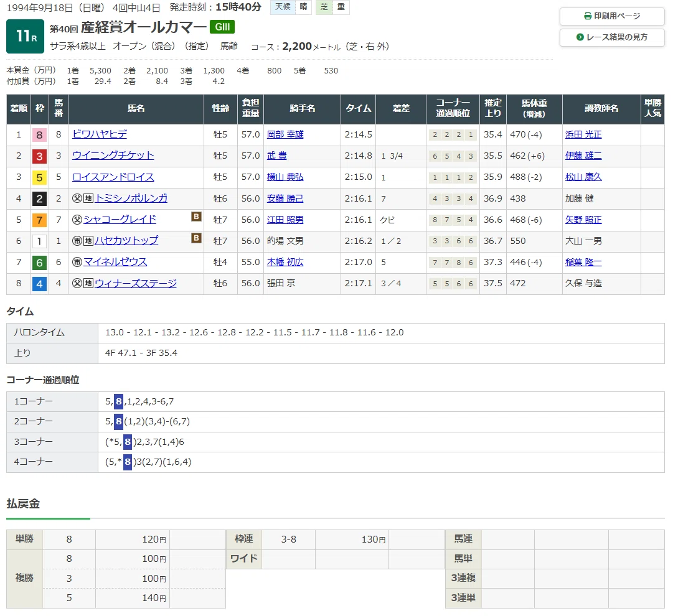
Task: Open trainer link 伊藤 雄二
Action: [x=583, y=156]
